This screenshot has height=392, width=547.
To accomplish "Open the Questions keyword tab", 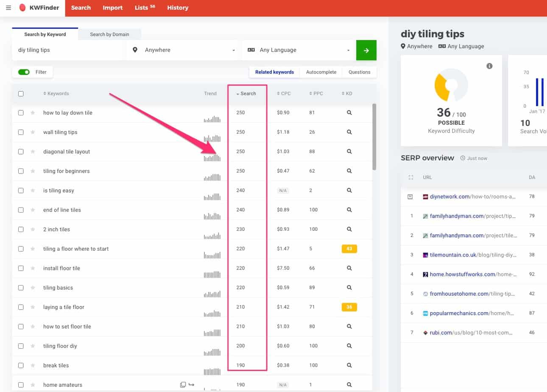I will click(359, 72).
